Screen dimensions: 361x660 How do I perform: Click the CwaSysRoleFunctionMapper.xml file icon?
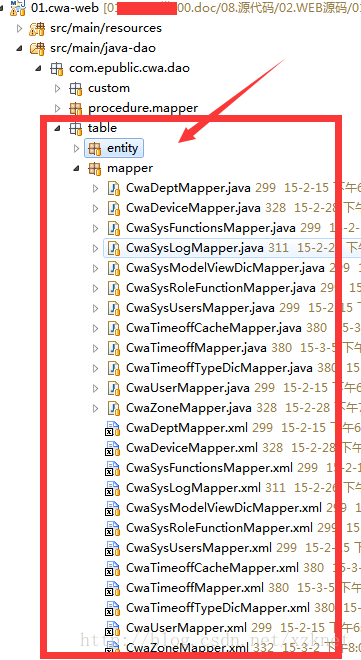click(112, 529)
